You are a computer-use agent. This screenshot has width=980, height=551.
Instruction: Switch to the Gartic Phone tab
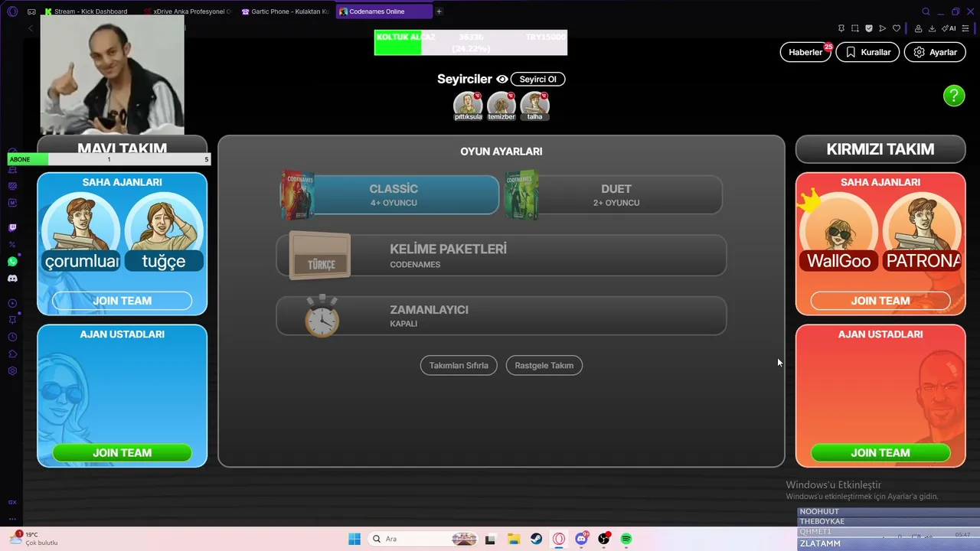tap(285, 11)
